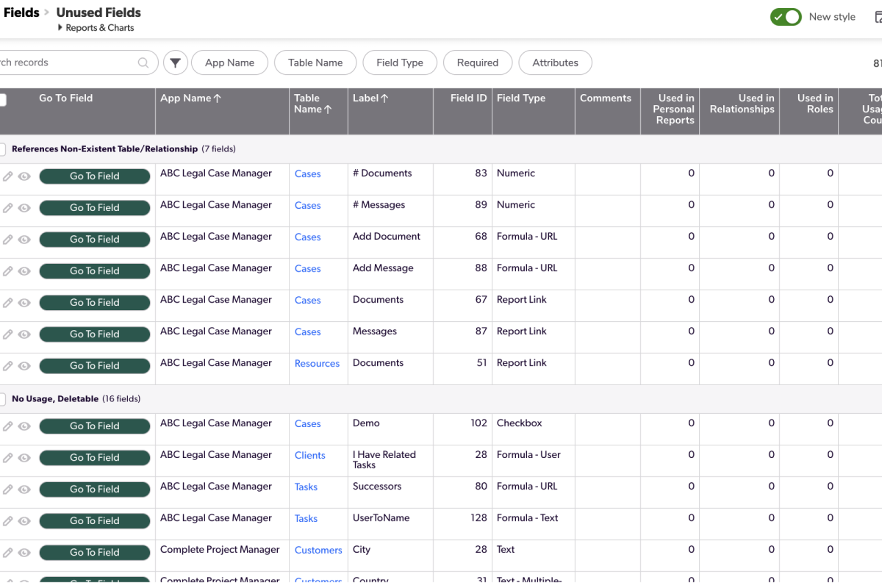Toggle off the New style switch
The height and width of the screenshot is (588, 882).
[x=786, y=16]
